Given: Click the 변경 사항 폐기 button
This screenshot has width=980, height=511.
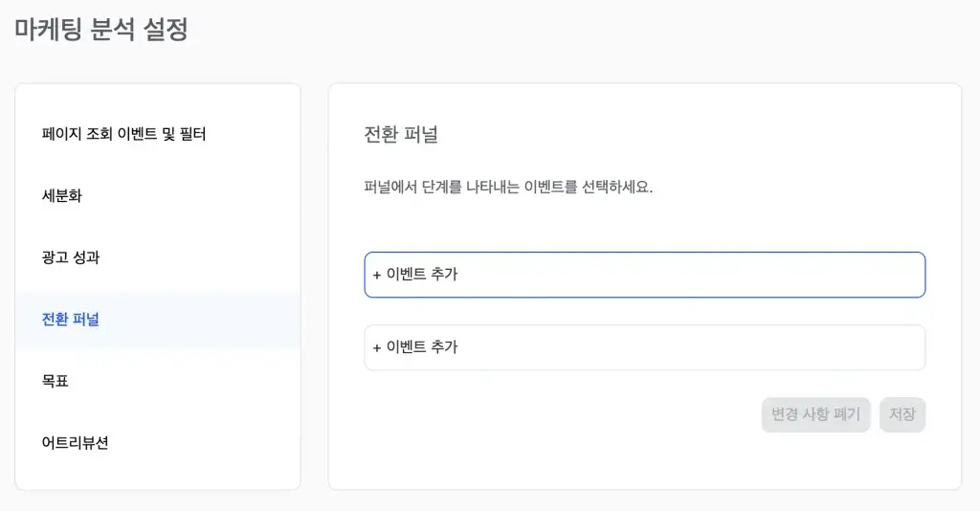Looking at the screenshot, I should (815, 414).
